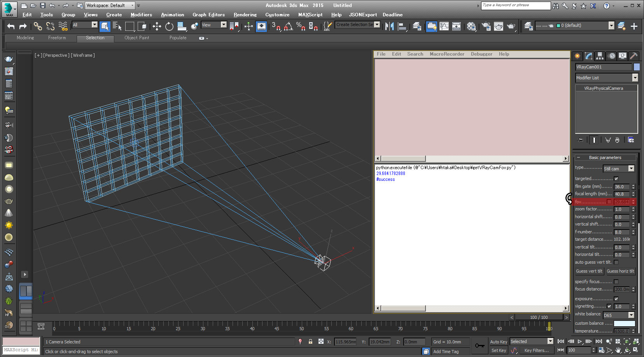The image size is (644, 357).
Task: Switch to the Object Paint ribbon tab
Action: click(137, 38)
